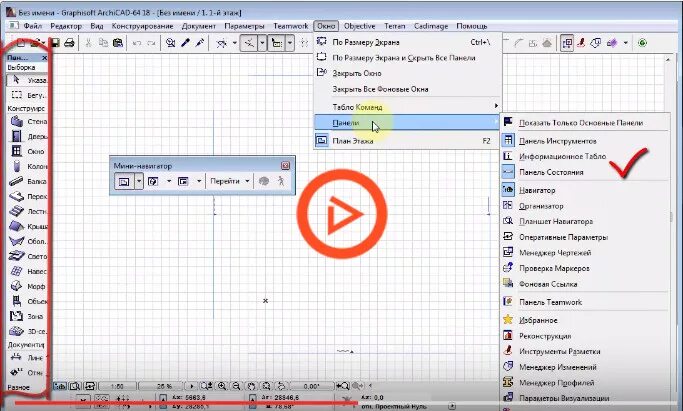Toggle Оперативные Параметры panel

585,237
